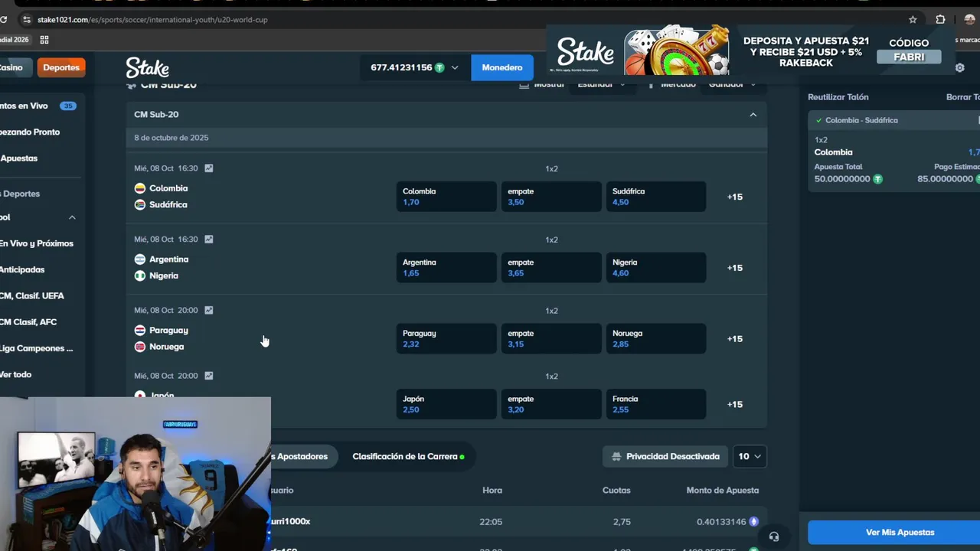The height and width of the screenshot is (551, 980).
Task: Open Anticipadas sidebar item
Action: click(23, 269)
